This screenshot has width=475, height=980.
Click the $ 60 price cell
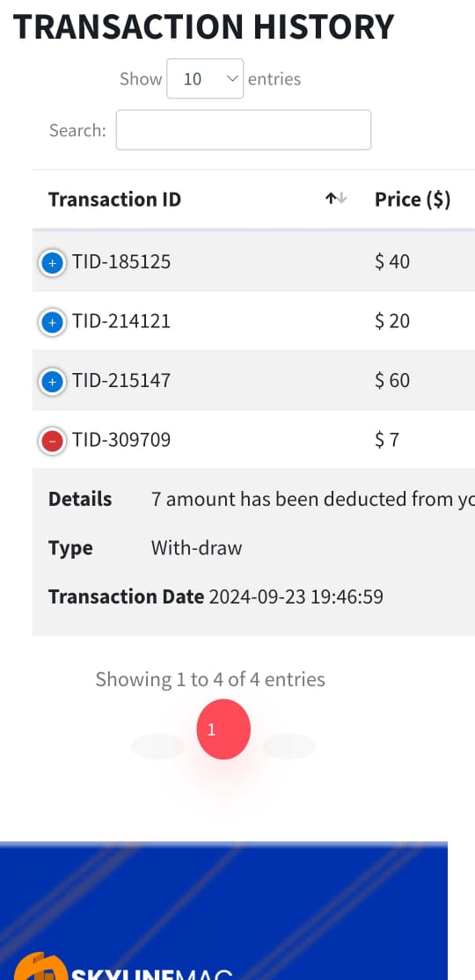click(392, 381)
